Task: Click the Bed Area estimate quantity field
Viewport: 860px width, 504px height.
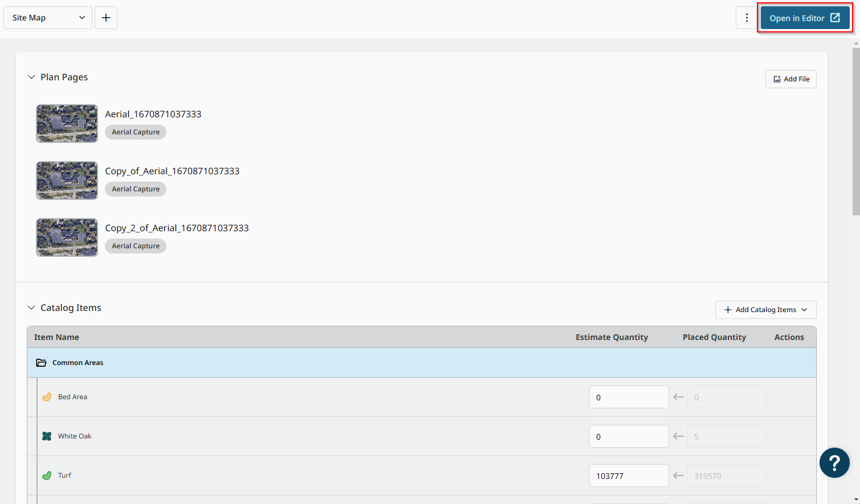Action: (629, 397)
